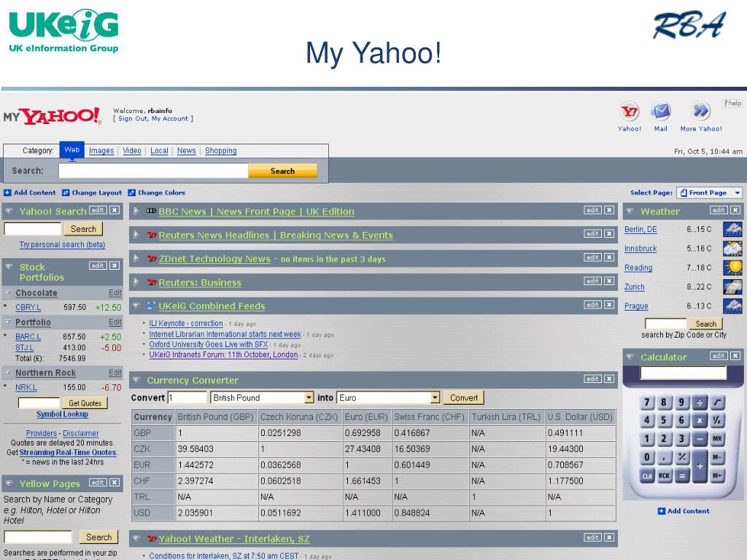Close the Reuters: Business module
The width and height of the screenshot is (747, 560).
pyautogui.click(x=609, y=281)
